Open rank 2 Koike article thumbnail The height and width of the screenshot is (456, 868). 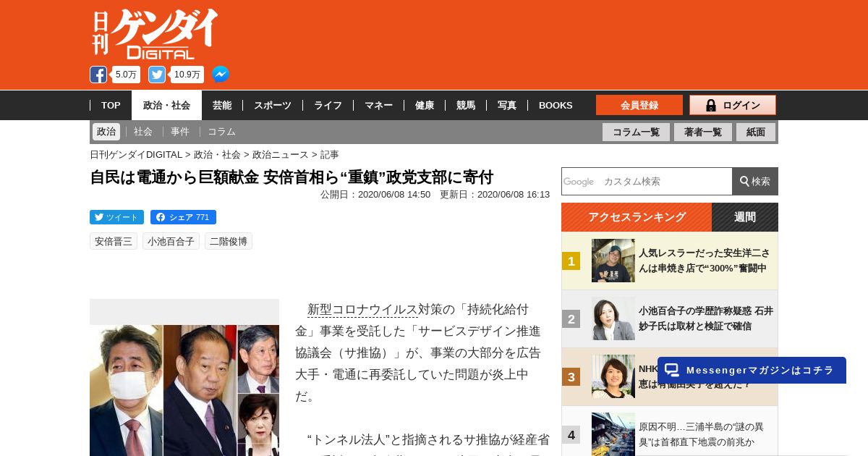coord(613,318)
